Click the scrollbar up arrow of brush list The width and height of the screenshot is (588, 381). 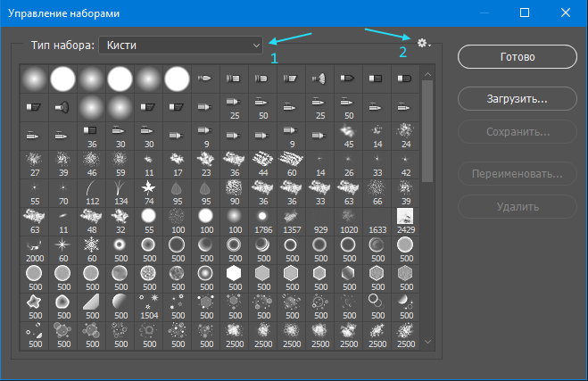[427, 74]
